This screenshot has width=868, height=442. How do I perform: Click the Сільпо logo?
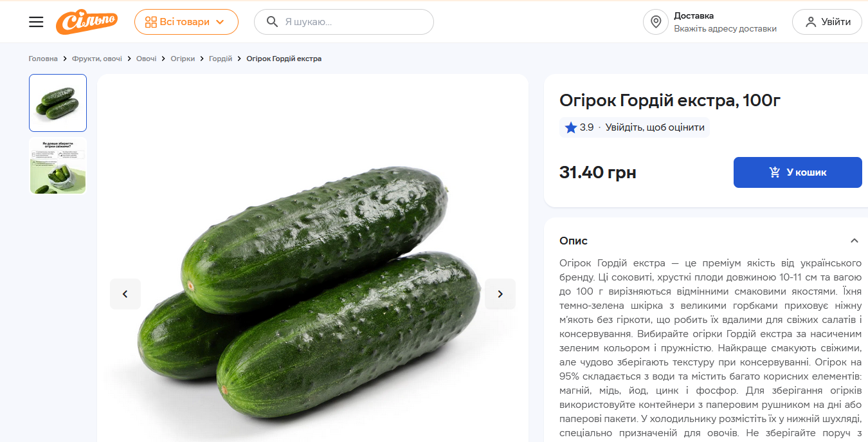(x=86, y=22)
